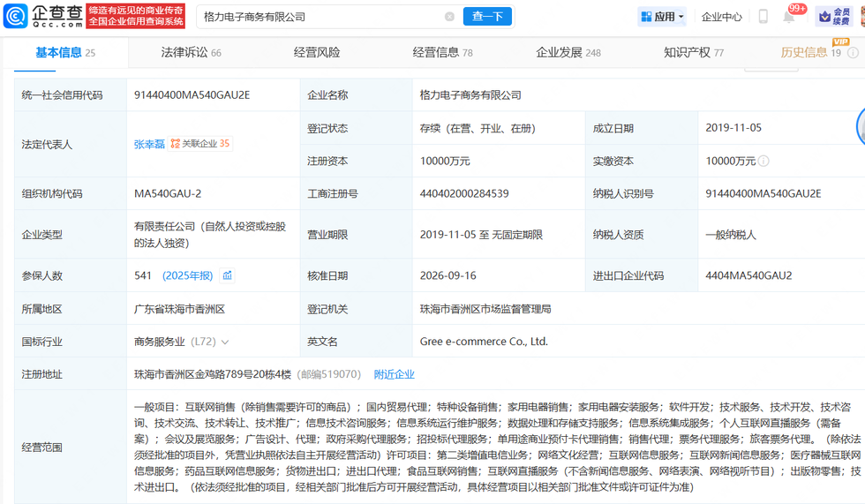Image resolution: width=865 pixels, height=504 pixels.
Task: Click the info icon beside 历史信息
Action: 853,53
